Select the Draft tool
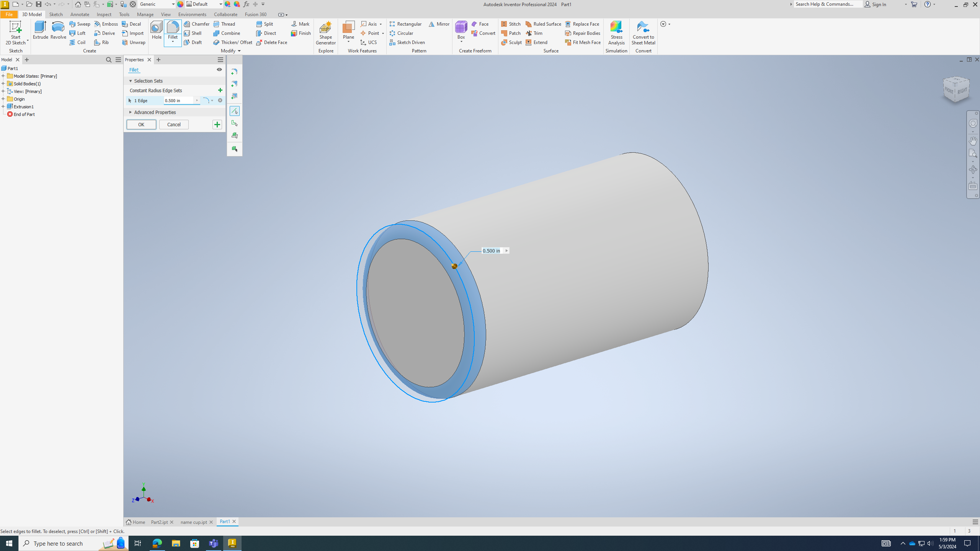980x551 pixels. point(193,42)
